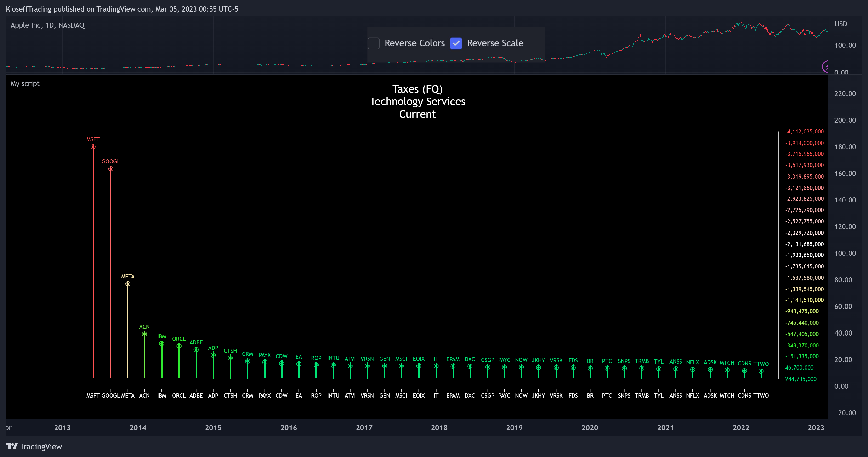
Task: Click the DXC data point marker
Action: click(470, 367)
